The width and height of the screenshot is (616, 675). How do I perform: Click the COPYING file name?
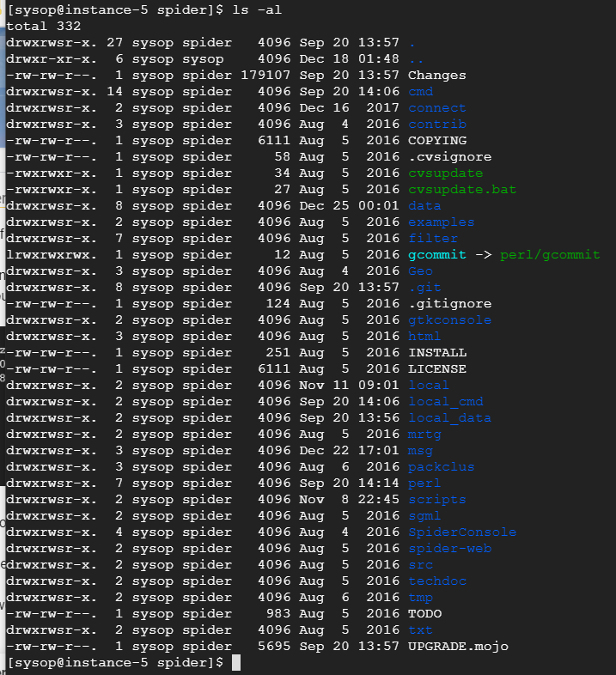(436, 141)
